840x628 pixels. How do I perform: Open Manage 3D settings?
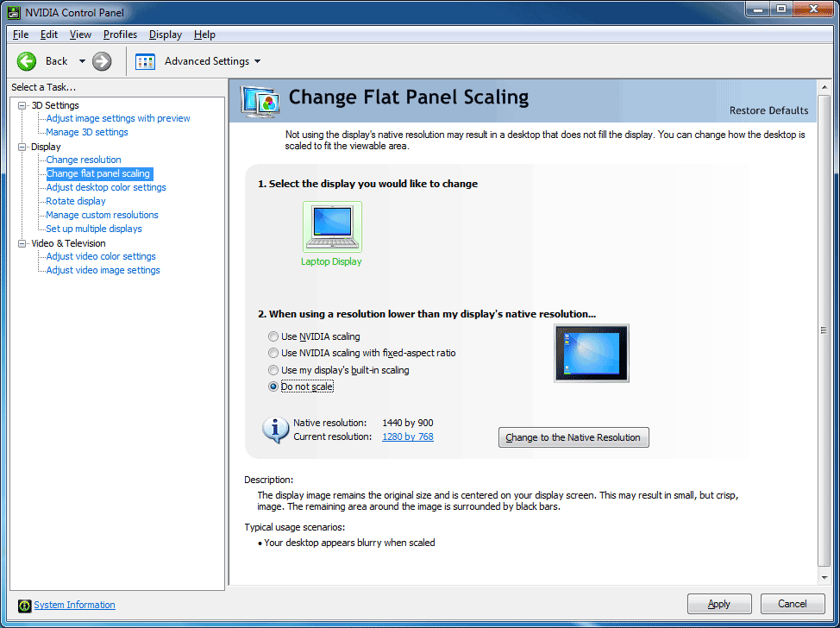[87, 132]
